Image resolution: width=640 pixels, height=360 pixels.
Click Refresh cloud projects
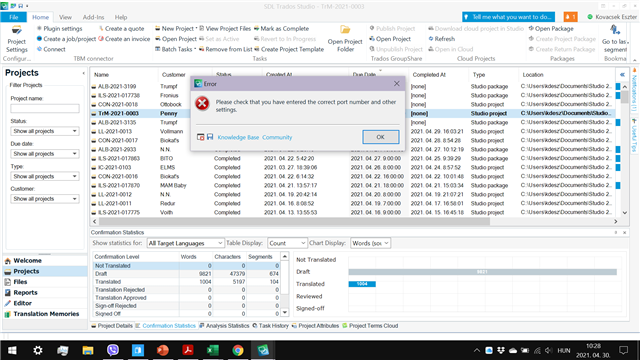(441, 39)
